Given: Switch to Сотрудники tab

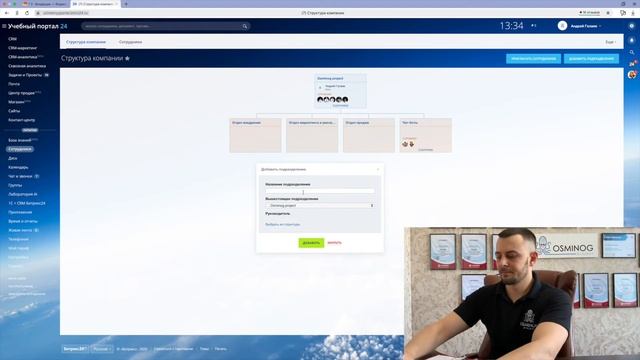Looking at the screenshot, I should [130, 42].
